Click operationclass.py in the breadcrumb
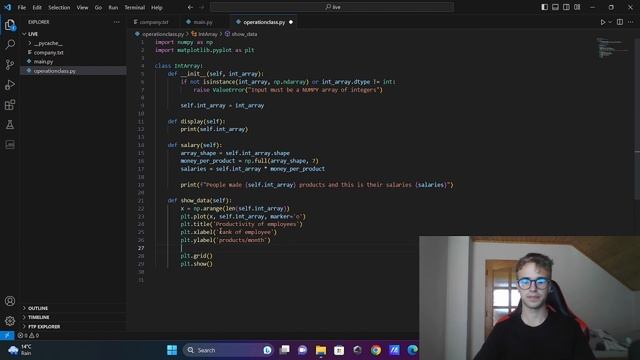The image size is (640, 360). click(163, 34)
